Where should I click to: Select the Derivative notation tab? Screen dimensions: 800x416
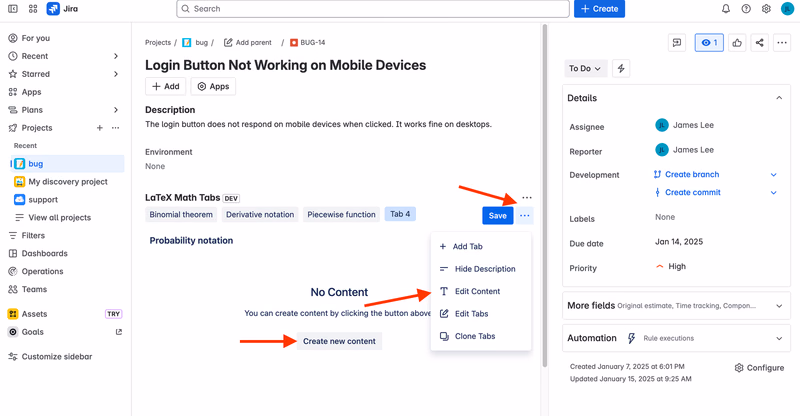tap(260, 214)
